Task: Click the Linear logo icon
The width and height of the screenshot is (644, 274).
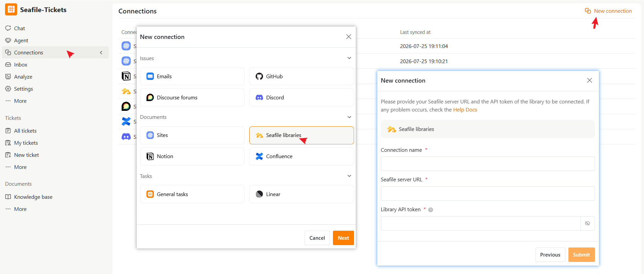Action: (259, 194)
